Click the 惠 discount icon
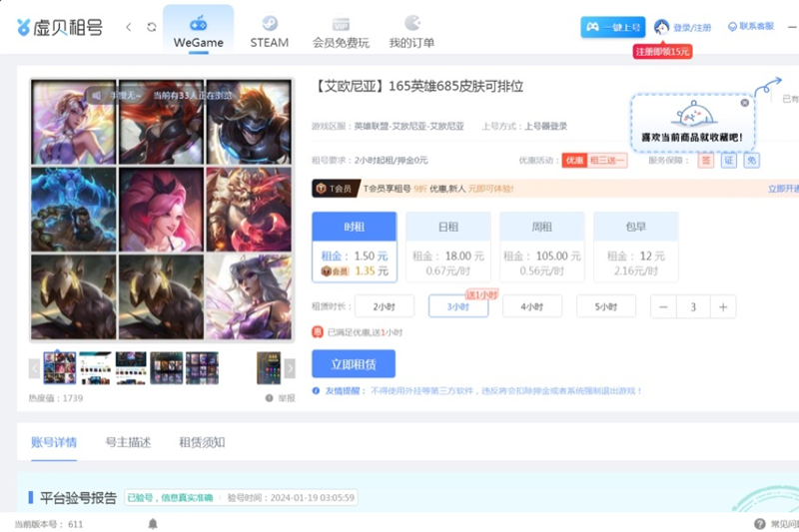 point(318,332)
